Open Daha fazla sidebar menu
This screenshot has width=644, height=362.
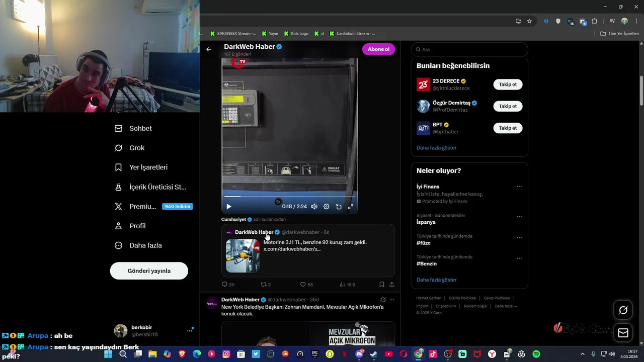pyautogui.click(x=138, y=245)
